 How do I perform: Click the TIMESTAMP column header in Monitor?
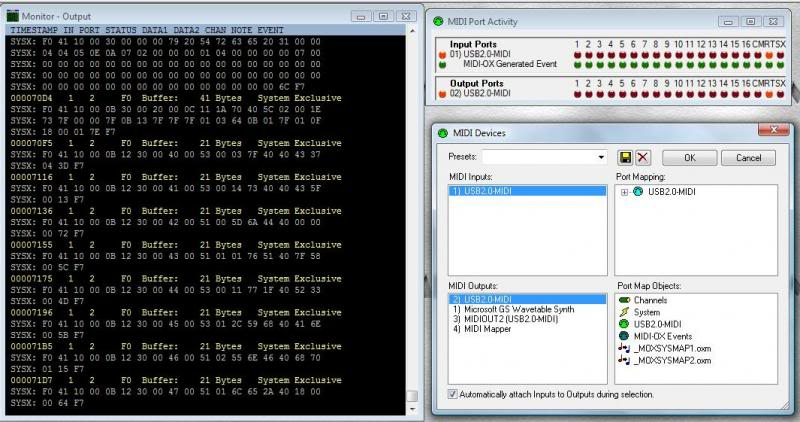pyautogui.click(x=34, y=30)
